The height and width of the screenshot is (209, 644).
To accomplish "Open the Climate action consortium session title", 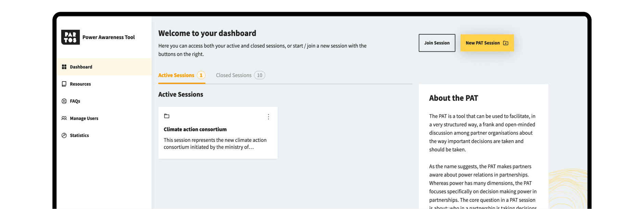I will (195, 130).
